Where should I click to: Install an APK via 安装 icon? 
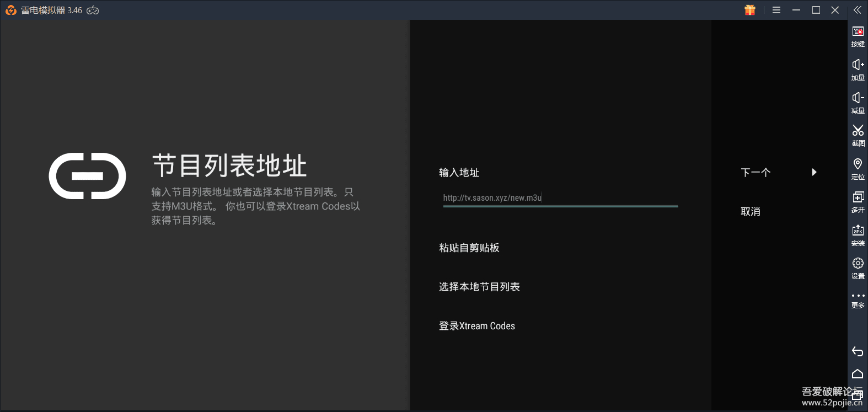click(858, 235)
